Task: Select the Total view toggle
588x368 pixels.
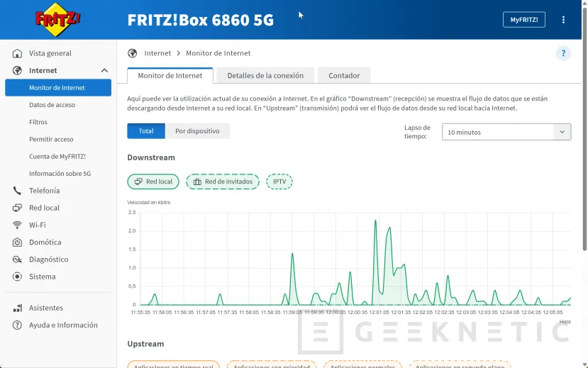Action: [146, 131]
